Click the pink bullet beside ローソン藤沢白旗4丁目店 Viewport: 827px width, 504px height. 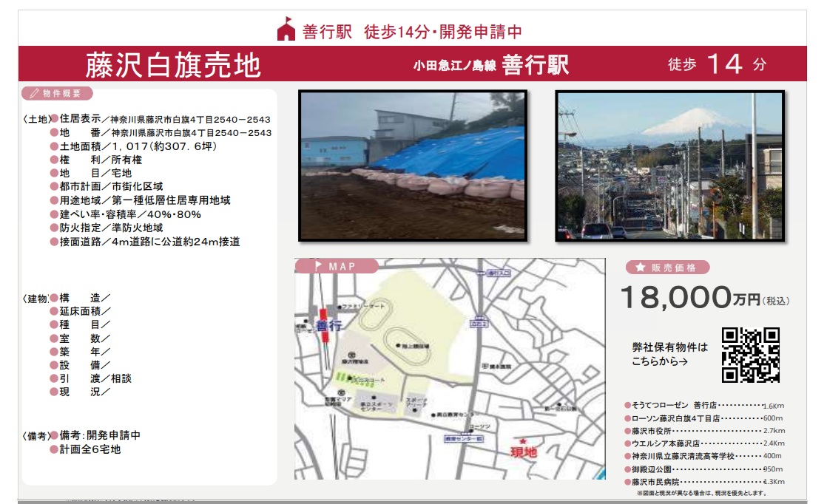tap(627, 418)
